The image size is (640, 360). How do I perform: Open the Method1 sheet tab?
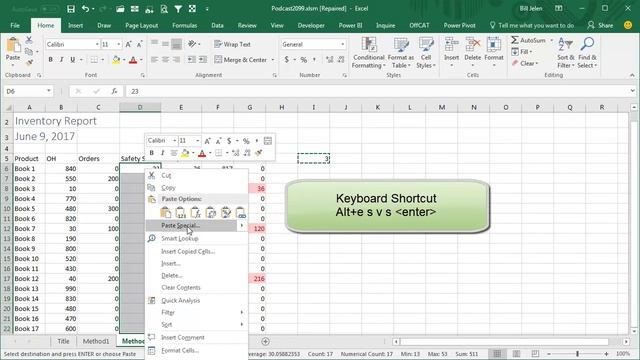(x=96, y=341)
